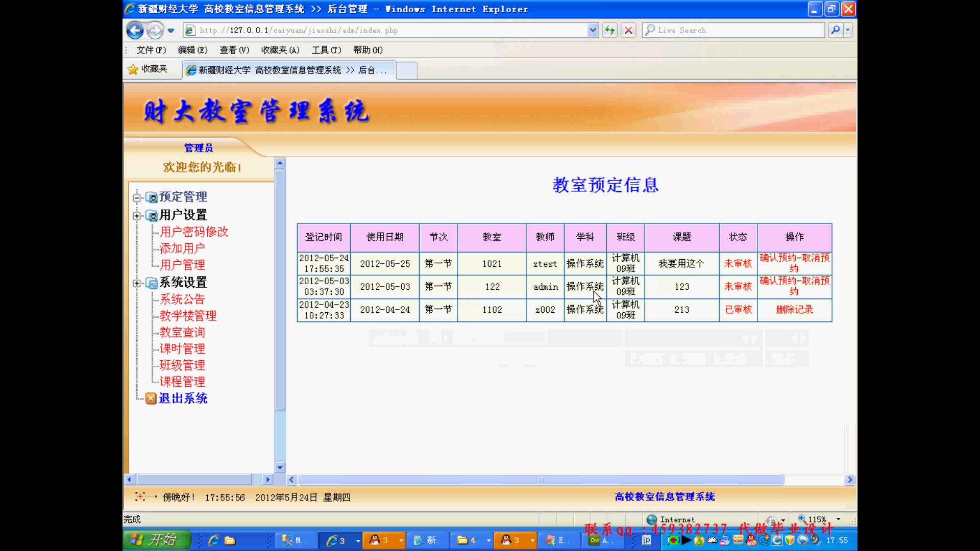The height and width of the screenshot is (551, 980).
Task: Click the Internet zone globe icon
Action: pos(652,519)
